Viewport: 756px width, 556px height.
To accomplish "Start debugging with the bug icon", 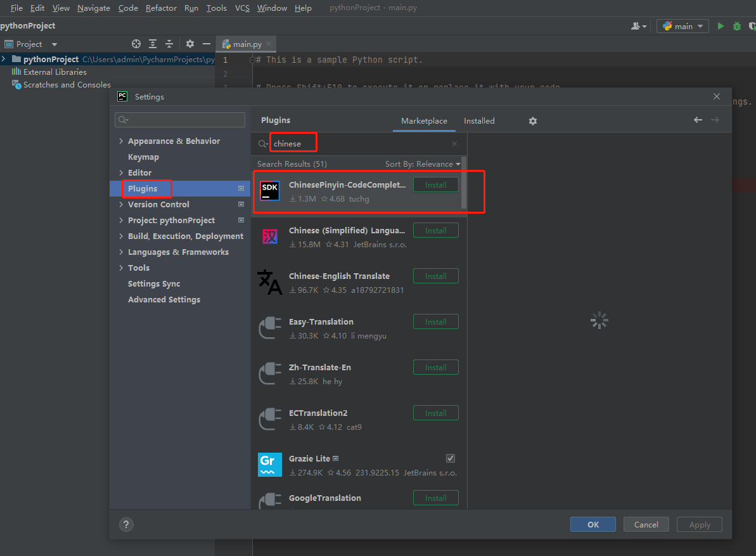I will tap(737, 26).
